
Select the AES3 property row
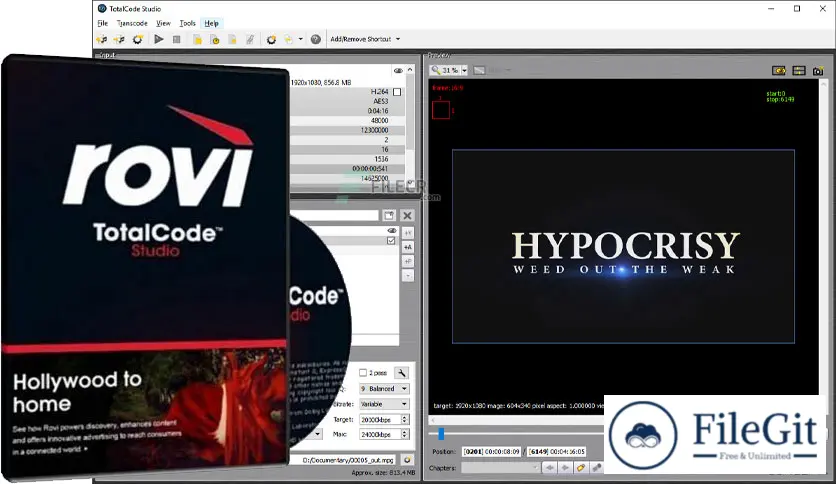point(347,101)
